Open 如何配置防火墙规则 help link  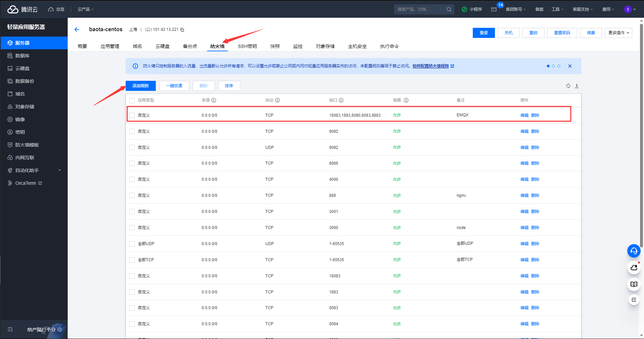433,66
